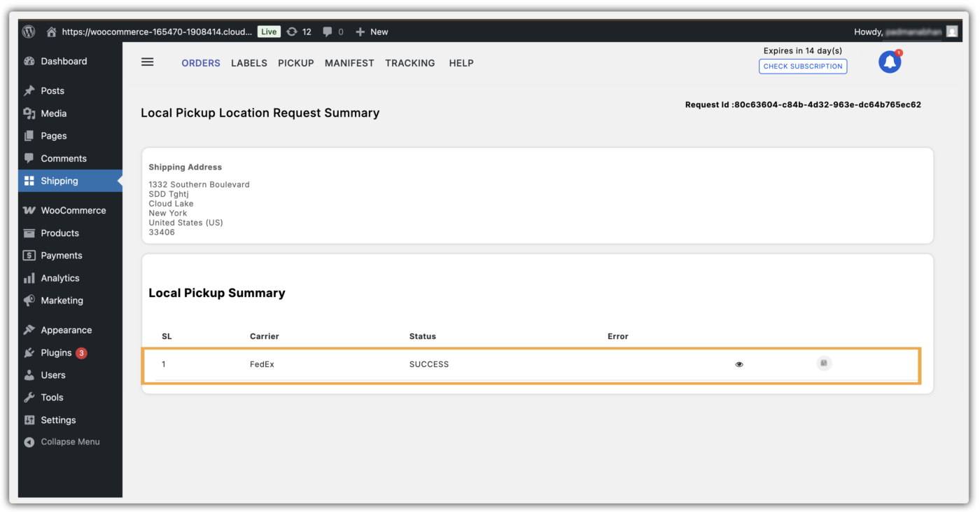Click the FedEx row save icon
The image size is (980, 512).
click(x=824, y=363)
